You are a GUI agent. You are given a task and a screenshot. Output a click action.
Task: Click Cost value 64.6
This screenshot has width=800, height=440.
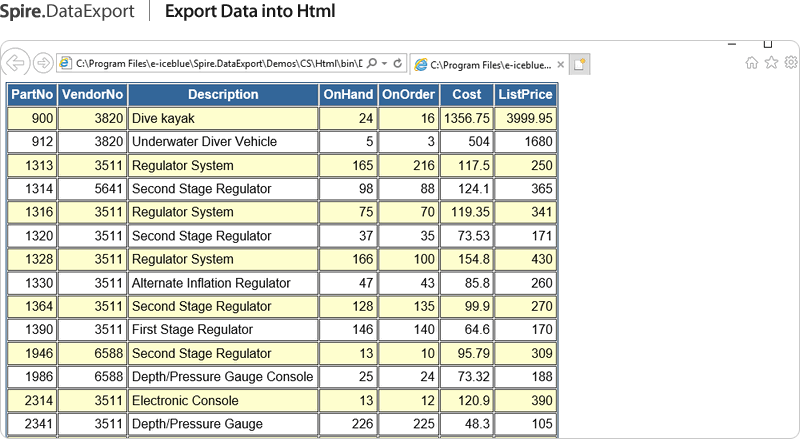(x=466, y=329)
